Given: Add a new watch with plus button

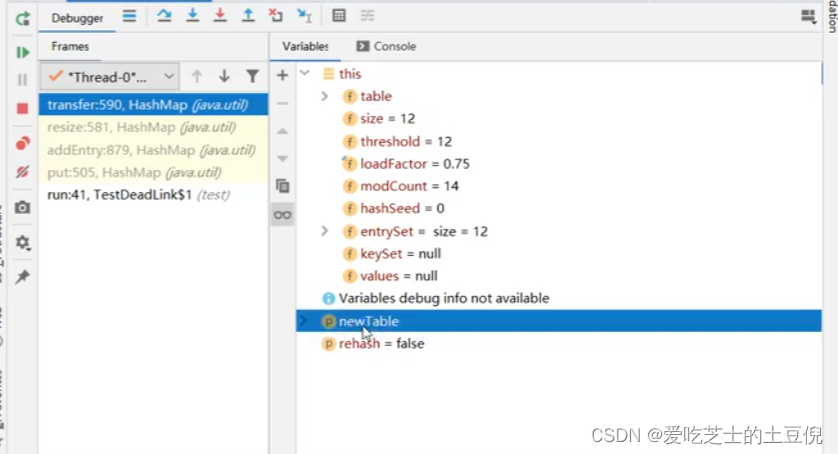Looking at the screenshot, I should [283, 75].
